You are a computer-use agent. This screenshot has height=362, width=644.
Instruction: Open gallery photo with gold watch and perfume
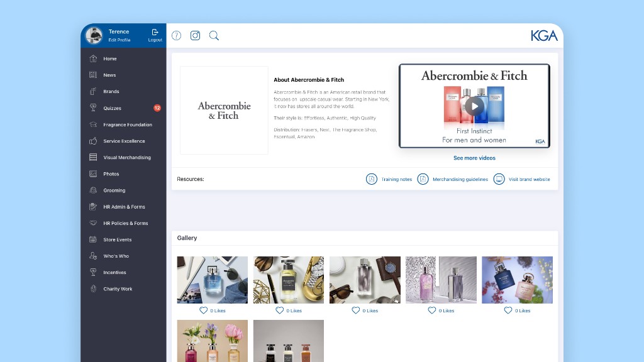click(x=288, y=280)
